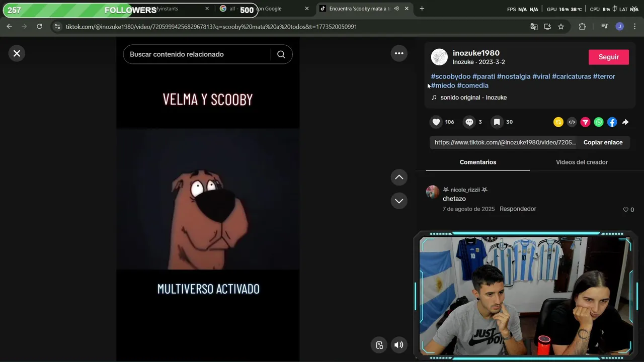Image resolution: width=644 pixels, height=362 pixels.
Task: Close the Encuentra scooby tab
Action: coord(407,9)
